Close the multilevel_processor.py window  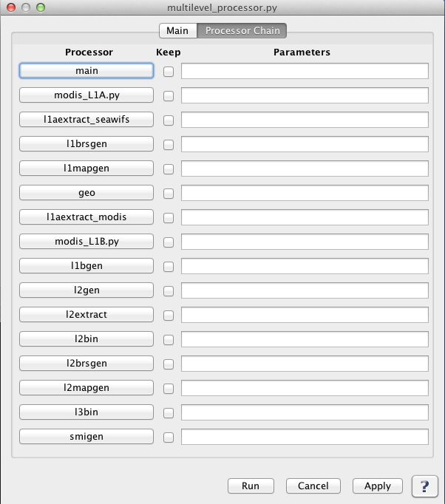tap(11, 7)
